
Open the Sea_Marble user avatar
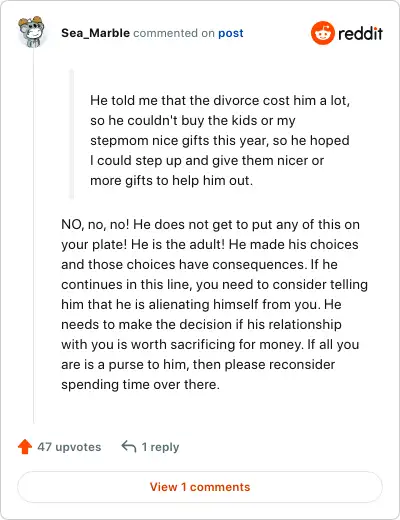[x=31, y=32]
